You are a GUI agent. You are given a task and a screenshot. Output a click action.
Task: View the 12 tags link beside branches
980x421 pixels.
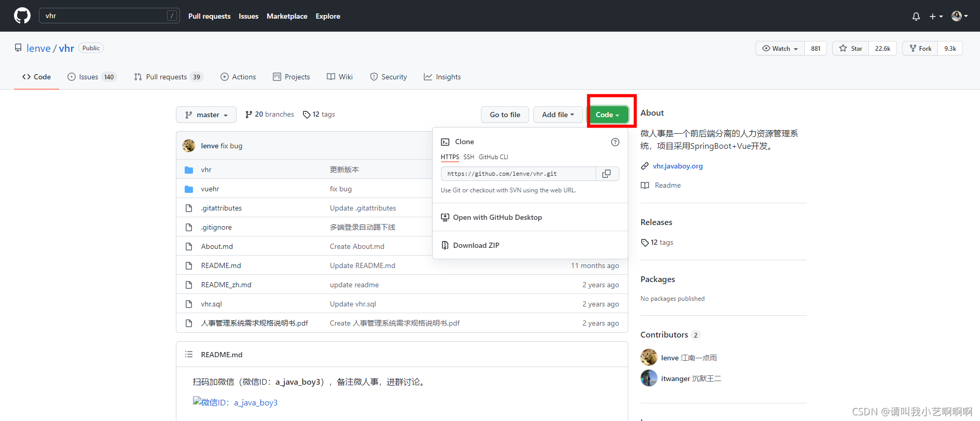pos(319,114)
